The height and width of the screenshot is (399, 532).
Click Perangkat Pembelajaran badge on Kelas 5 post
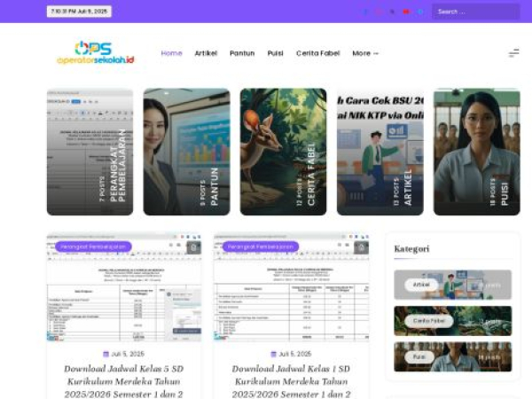point(93,246)
